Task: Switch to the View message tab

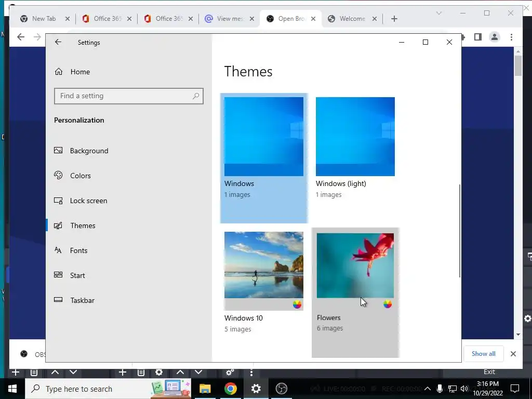Action: tap(230, 19)
